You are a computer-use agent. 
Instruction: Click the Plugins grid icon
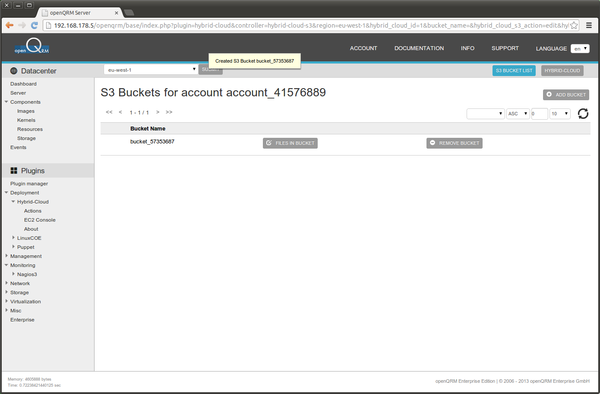coord(14,171)
